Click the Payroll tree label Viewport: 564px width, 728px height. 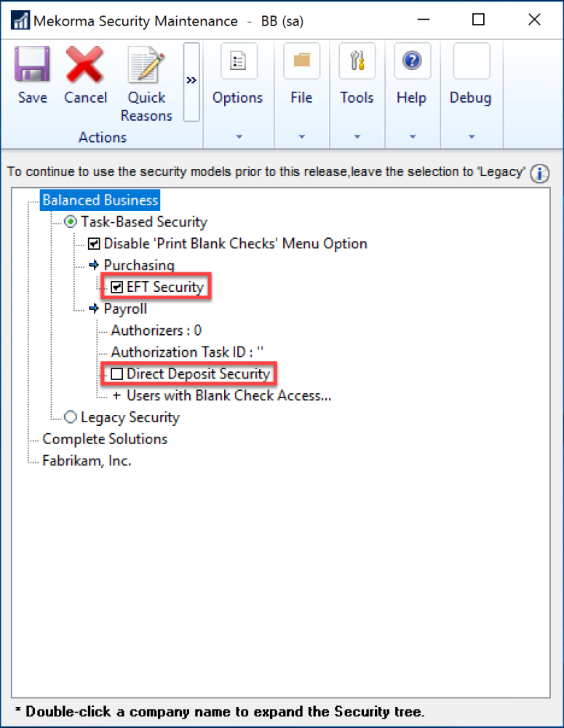[125, 309]
